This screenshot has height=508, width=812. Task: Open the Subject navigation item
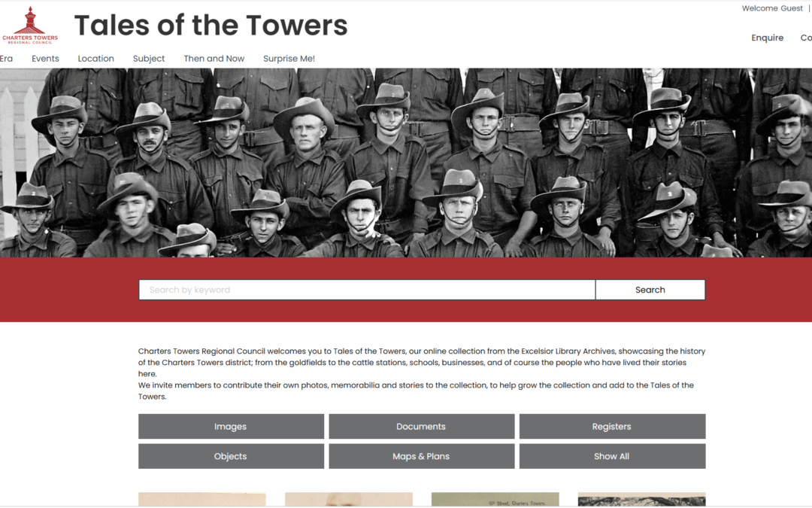coord(149,59)
